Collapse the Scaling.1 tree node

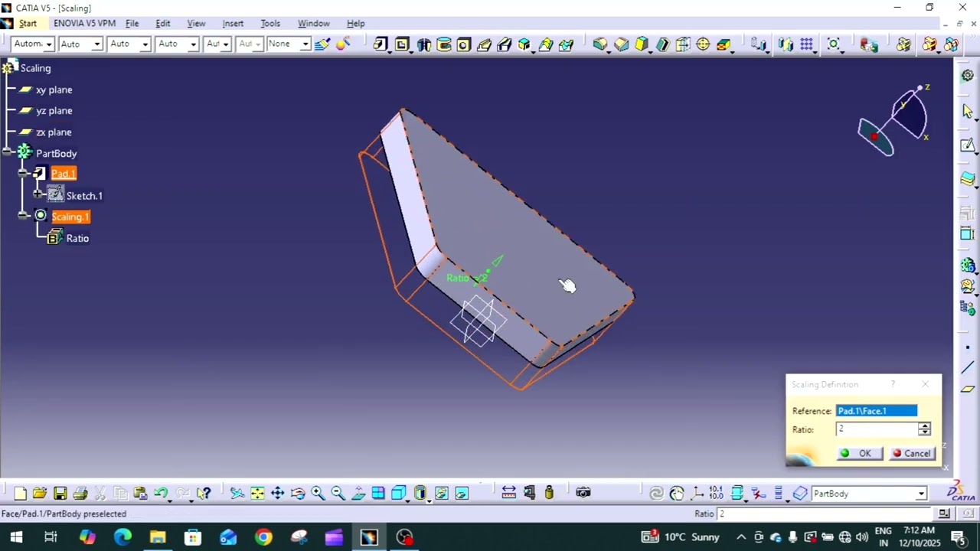pyautogui.click(x=24, y=217)
